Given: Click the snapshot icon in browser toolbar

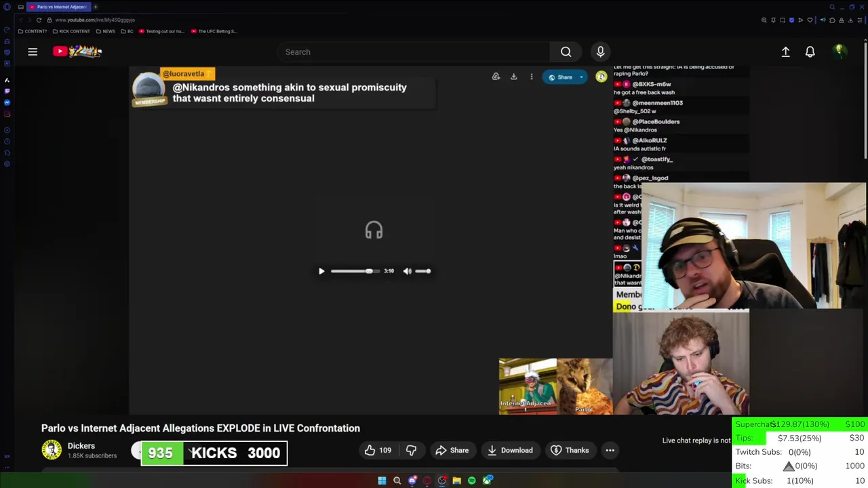Looking at the screenshot, I should tap(782, 20).
